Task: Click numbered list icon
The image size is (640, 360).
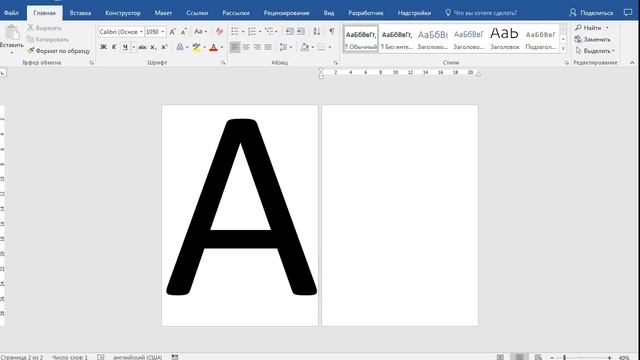Action: tap(252, 31)
